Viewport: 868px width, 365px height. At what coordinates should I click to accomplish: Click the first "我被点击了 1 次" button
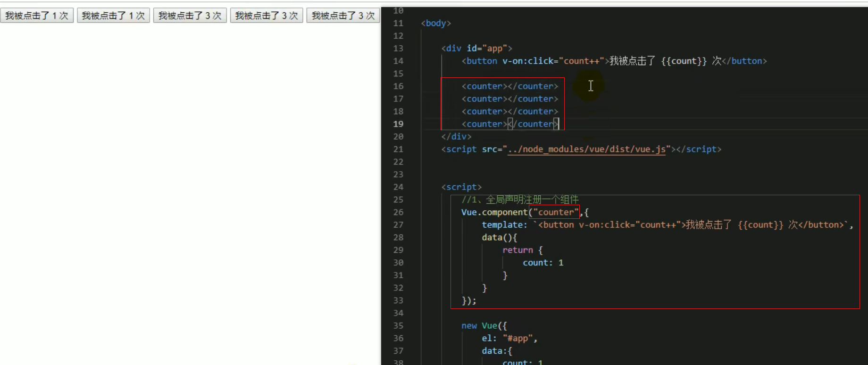[37, 16]
